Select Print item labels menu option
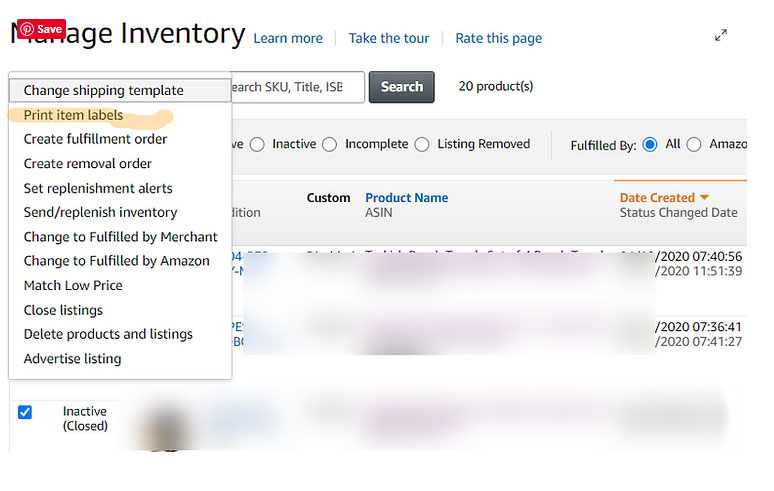Image resolution: width=774 pixels, height=491 pixels. coord(73,115)
